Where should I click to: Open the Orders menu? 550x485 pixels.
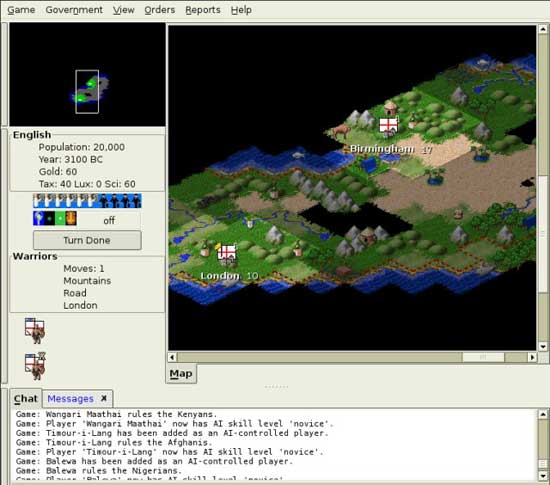pos(160,10)
